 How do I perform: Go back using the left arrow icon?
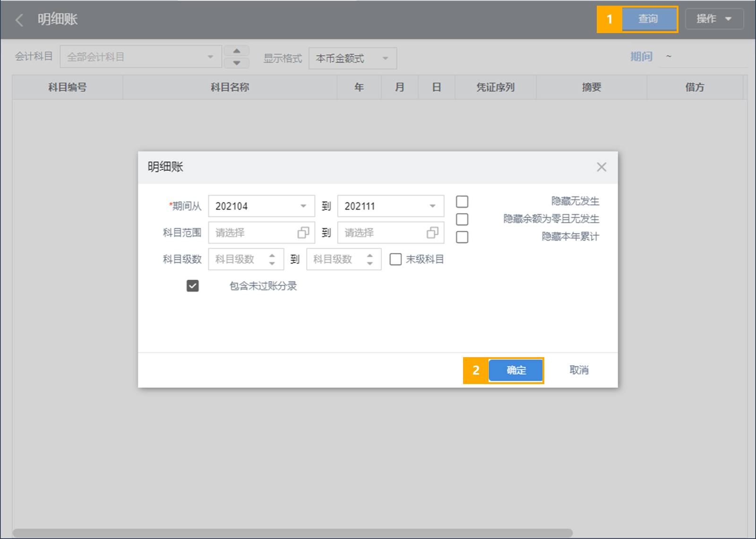(19, 20)
